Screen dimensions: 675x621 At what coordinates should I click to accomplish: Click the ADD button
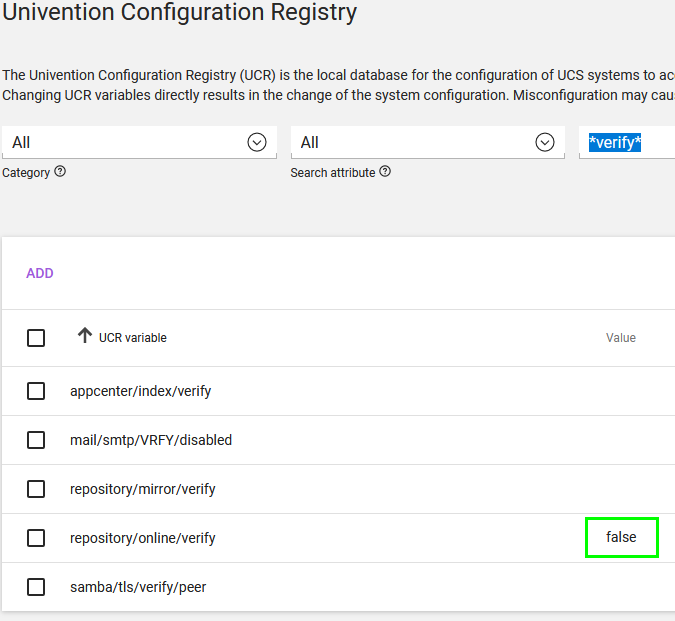(40, 273)
